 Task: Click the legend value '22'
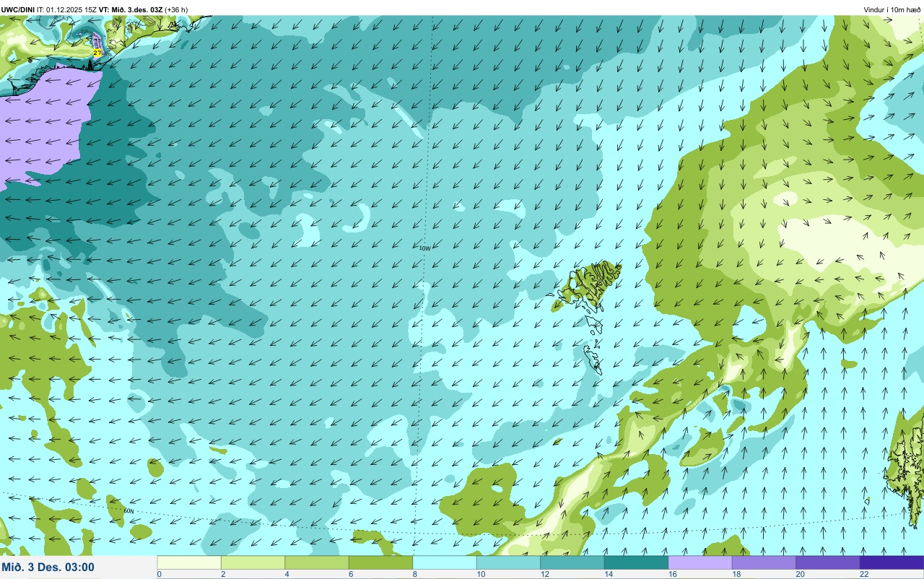(x=864, y=574)
